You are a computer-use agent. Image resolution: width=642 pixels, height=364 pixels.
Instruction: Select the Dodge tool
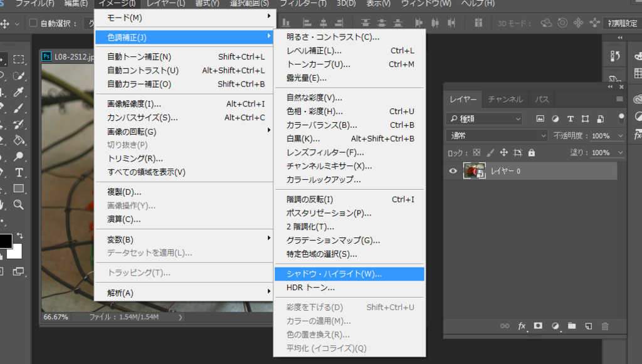click(18, 156)
